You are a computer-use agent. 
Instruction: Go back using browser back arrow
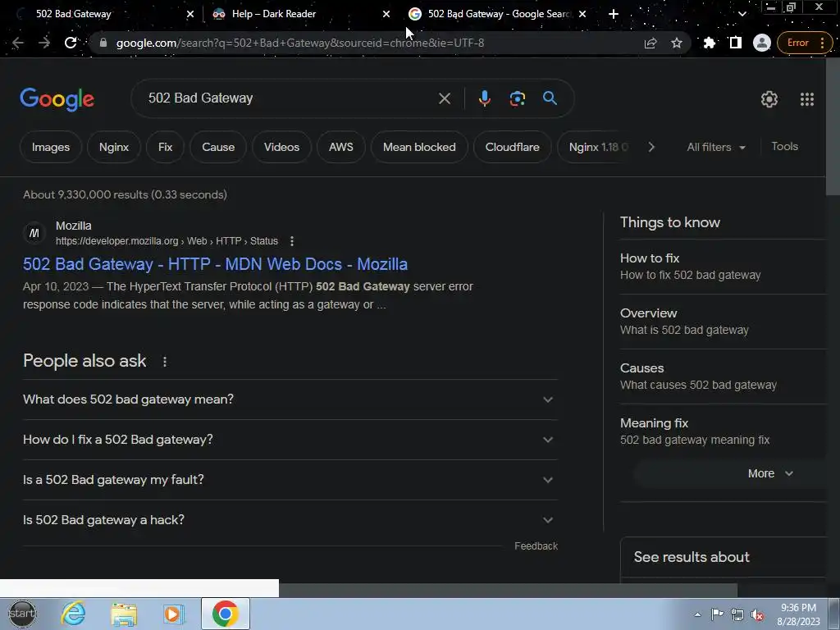tap(18, 43)
